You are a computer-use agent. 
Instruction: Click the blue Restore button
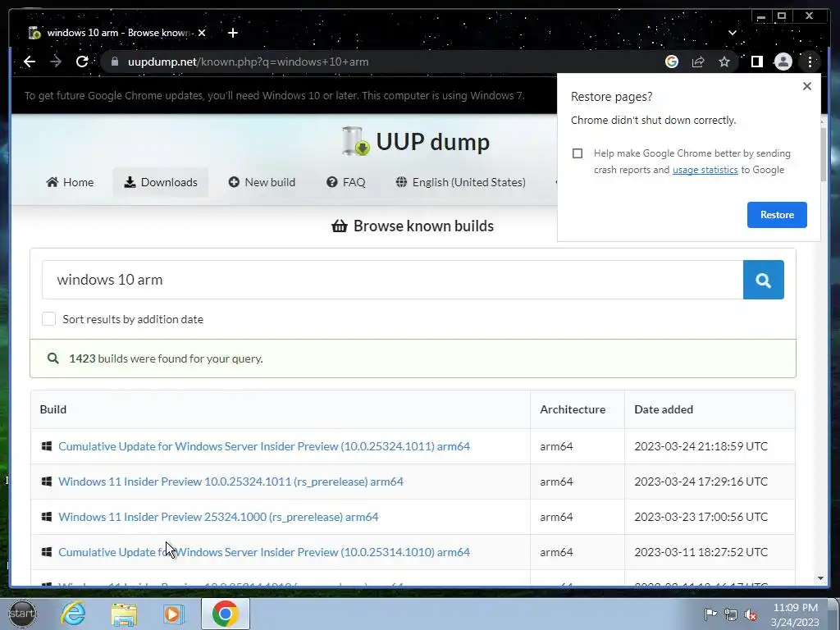(777, 215)
